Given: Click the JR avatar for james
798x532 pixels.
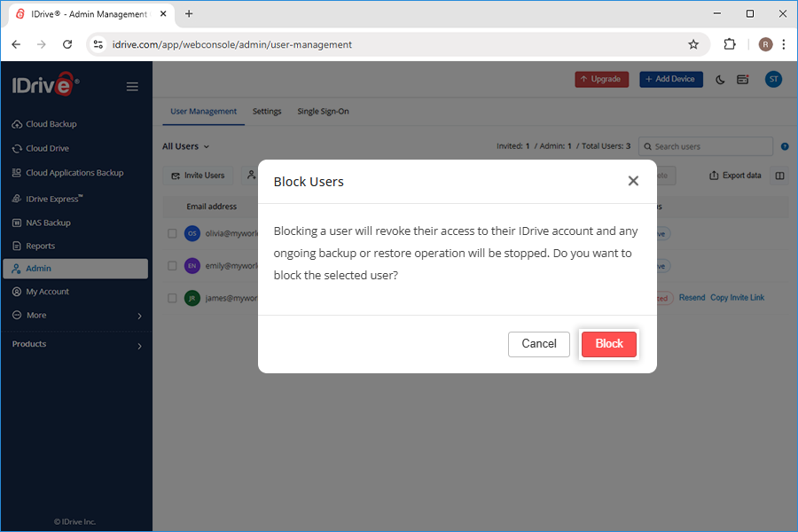Looking at the screenshot, I should (x=192, y=298).
